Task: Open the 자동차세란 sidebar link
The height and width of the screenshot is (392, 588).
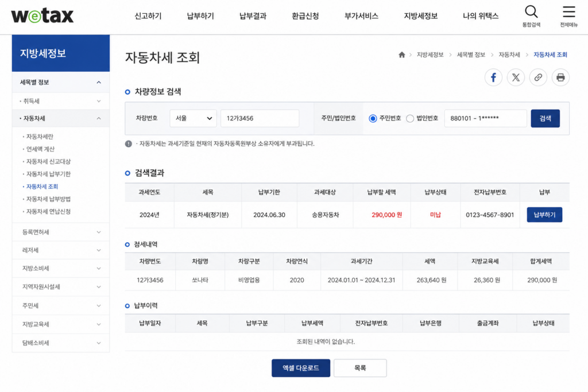Action: [x=40, y=137]
